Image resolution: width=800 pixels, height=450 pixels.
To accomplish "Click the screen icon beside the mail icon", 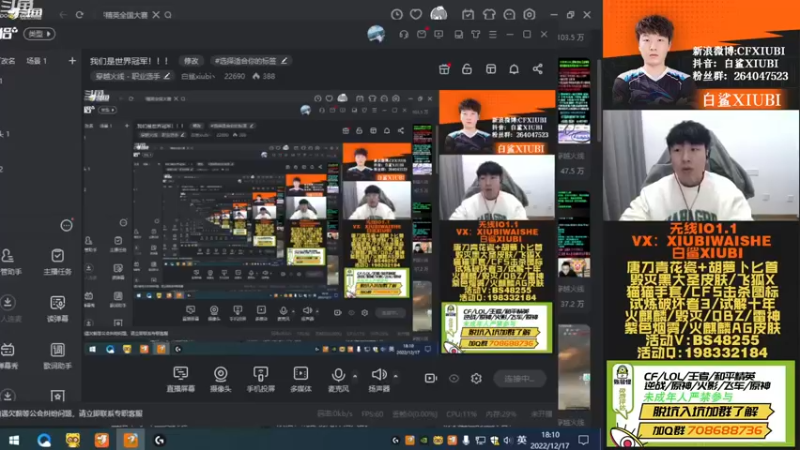I will click(x=439, y=34).
